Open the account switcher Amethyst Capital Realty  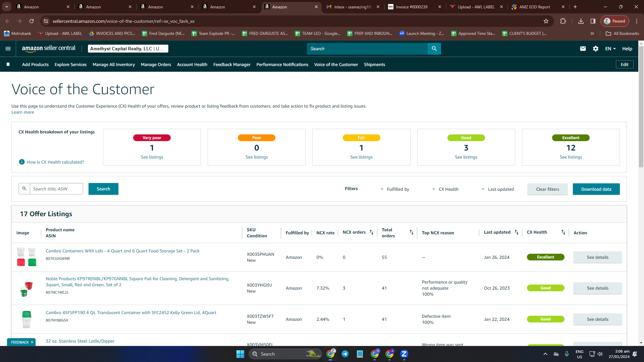click(128, 49)
